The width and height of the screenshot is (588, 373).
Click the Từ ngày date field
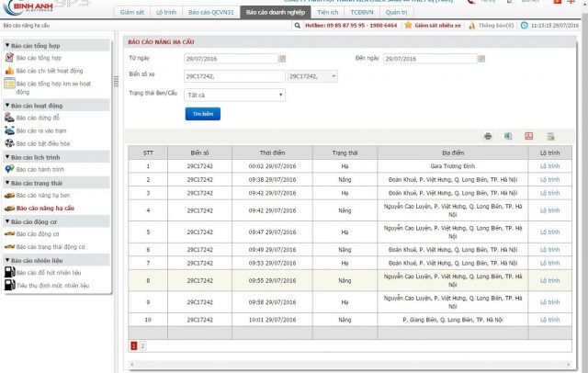click(x=230, y=58)
